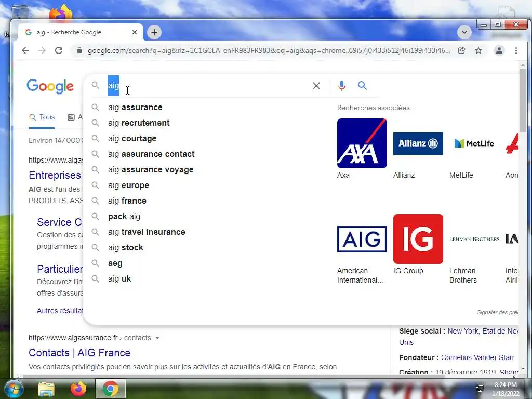Open the 'Service Cl' sitelink
Screen dimensions: 532x399
[60, 222]
